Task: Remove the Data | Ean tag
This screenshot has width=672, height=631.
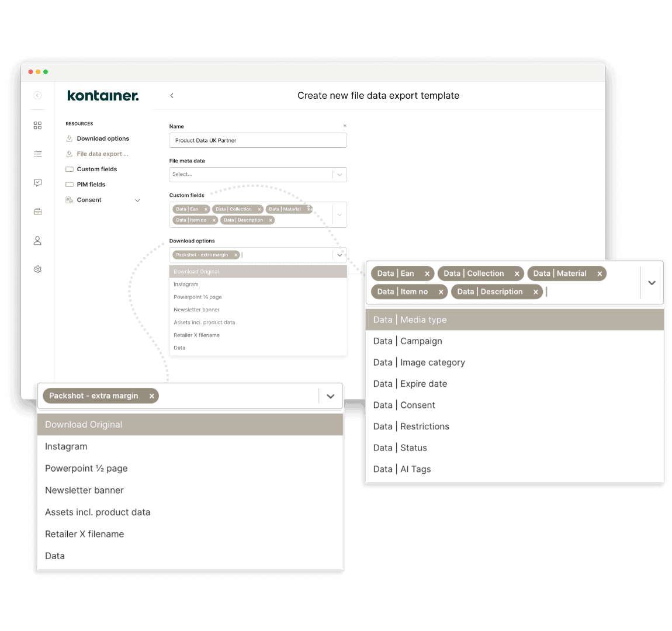Action: pos(427,273)
